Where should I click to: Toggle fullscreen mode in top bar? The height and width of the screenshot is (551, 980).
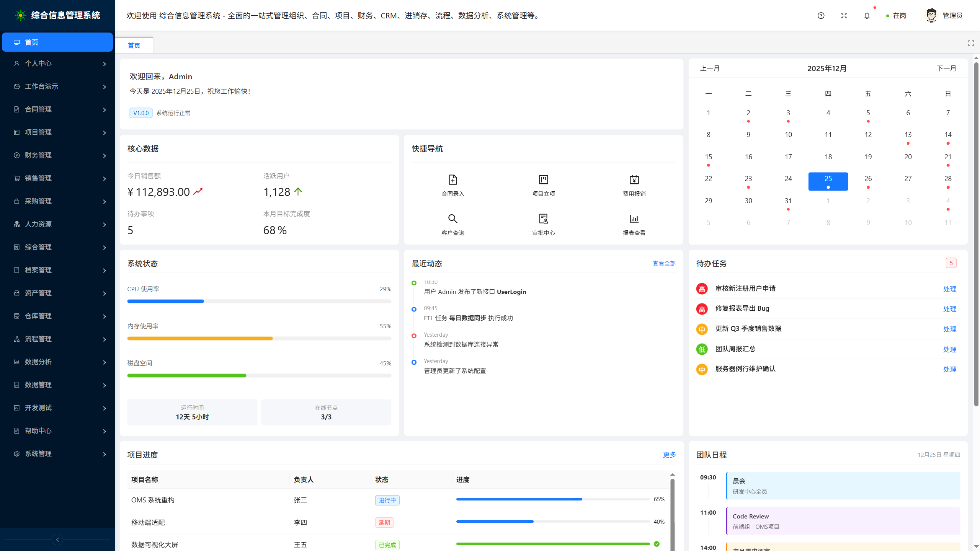844,16
